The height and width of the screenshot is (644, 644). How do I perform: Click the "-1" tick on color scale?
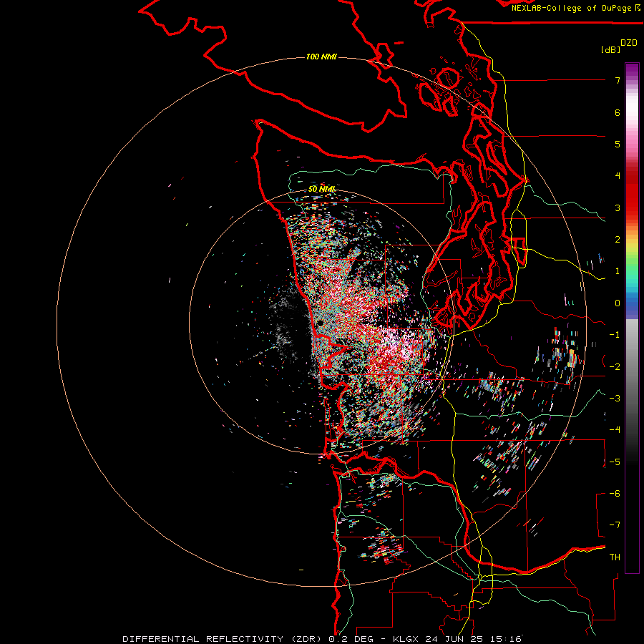coord(615,335)
